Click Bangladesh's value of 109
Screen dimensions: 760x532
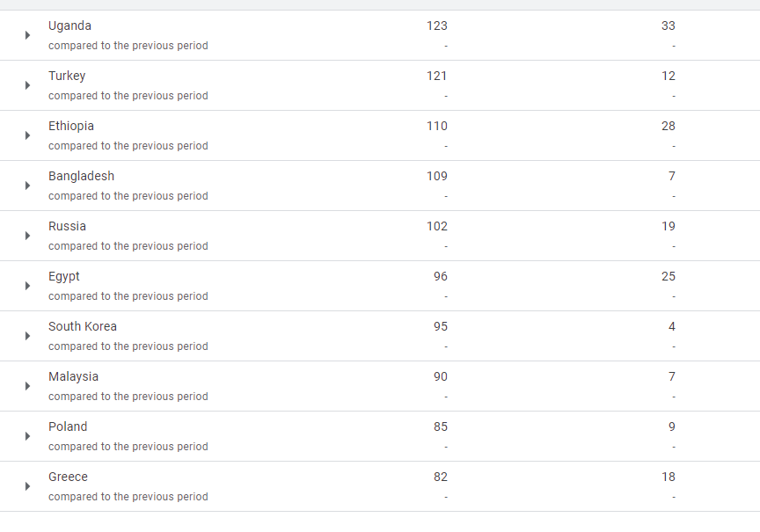point(437,176)
